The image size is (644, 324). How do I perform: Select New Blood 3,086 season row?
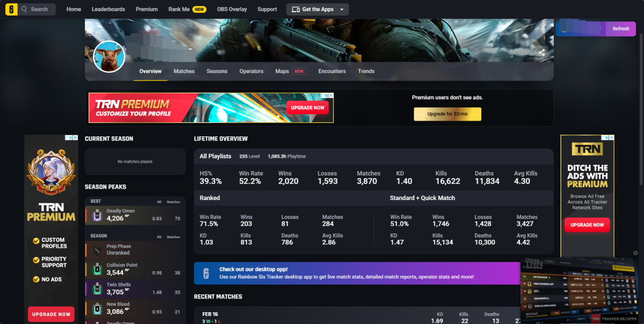coord(135,308)
